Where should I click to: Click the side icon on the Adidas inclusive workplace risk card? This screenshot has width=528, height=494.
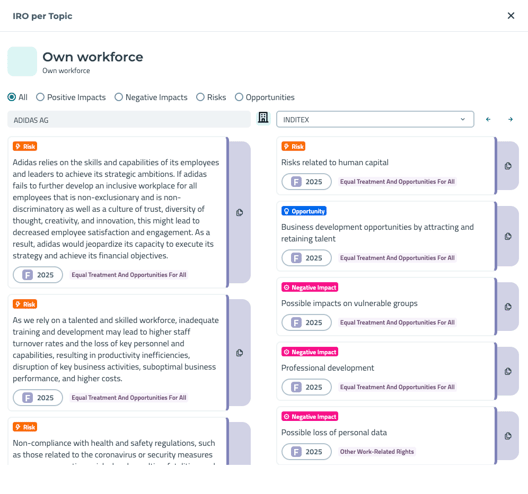(239, 212)
